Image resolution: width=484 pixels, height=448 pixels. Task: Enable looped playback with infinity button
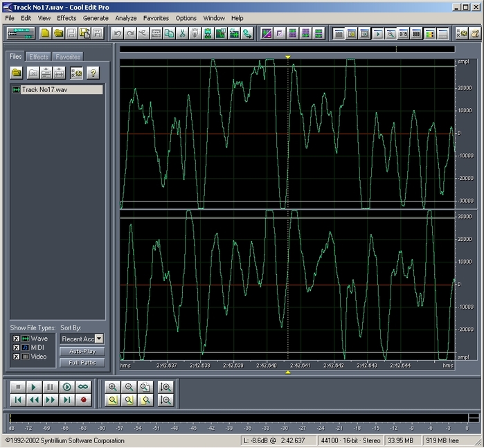[83, 387]
